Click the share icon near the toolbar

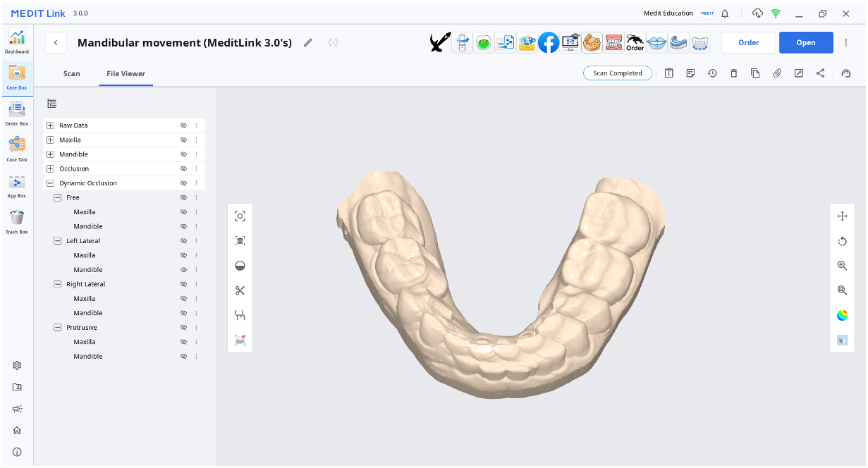(x=820, y=73)
